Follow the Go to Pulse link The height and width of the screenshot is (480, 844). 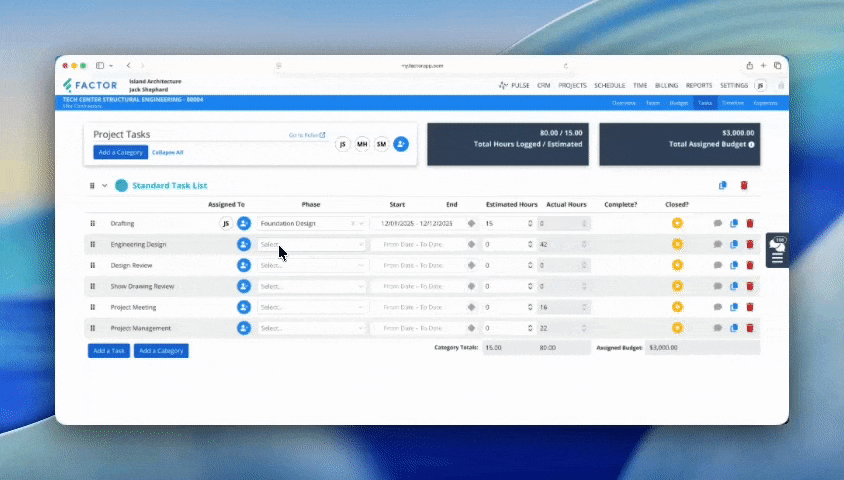[307, 135]
